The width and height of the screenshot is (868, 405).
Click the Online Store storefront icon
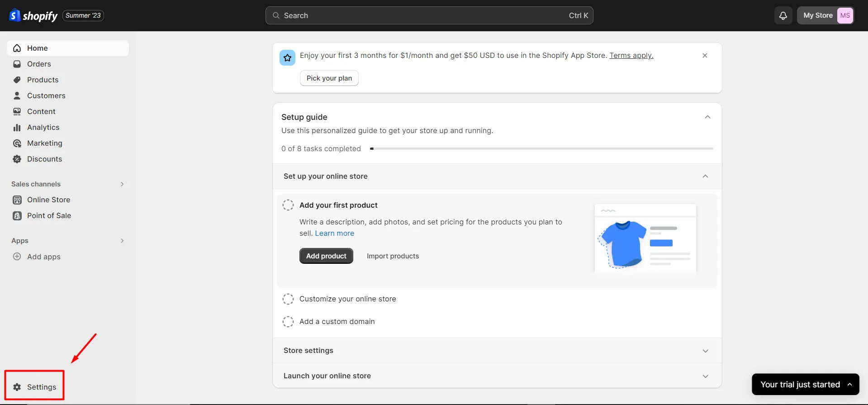click(x=17, y=200)
